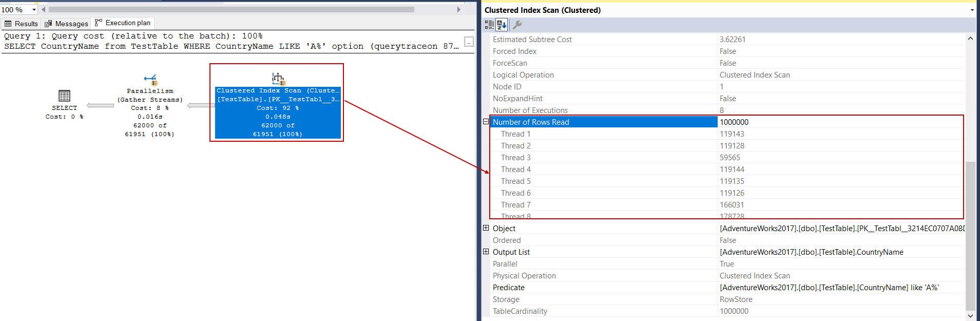980x321 pixels.
Task: Select the Physical Operation property row
Action: click(727, 276)
